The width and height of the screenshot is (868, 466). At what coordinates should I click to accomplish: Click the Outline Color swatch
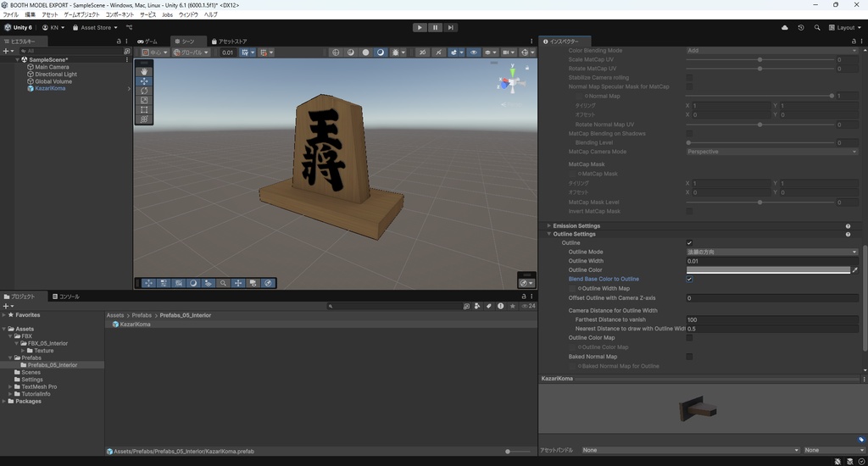[x=768, y=270]
